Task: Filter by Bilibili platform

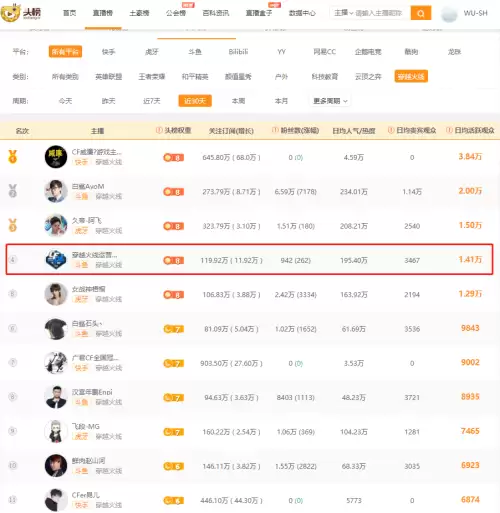Action: 238,52
